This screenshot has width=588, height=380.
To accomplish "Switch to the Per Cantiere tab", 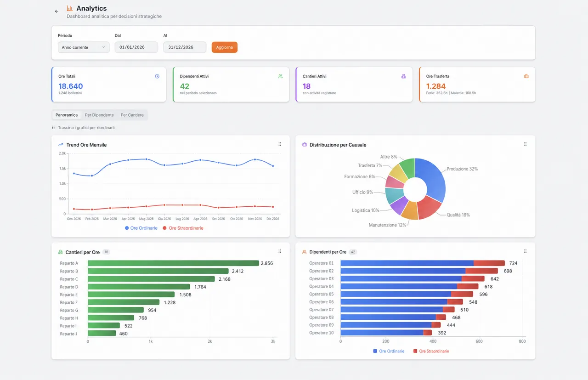I will coord(132,115).
